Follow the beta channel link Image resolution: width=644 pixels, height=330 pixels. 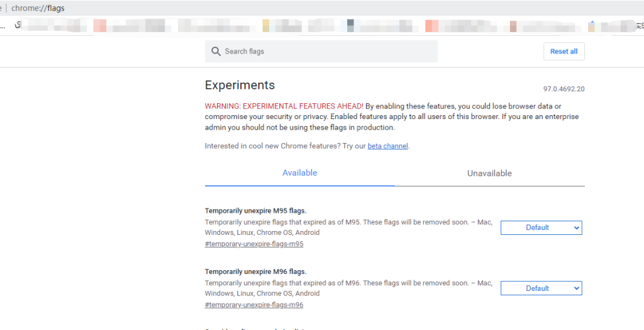click(387, 146)
